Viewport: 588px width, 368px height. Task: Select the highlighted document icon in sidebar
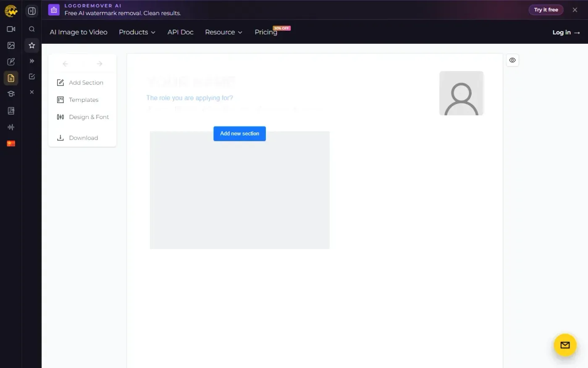(11, 78)
